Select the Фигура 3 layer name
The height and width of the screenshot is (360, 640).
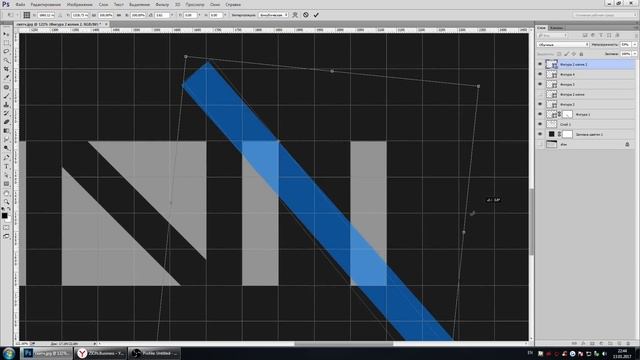point(567,84)
